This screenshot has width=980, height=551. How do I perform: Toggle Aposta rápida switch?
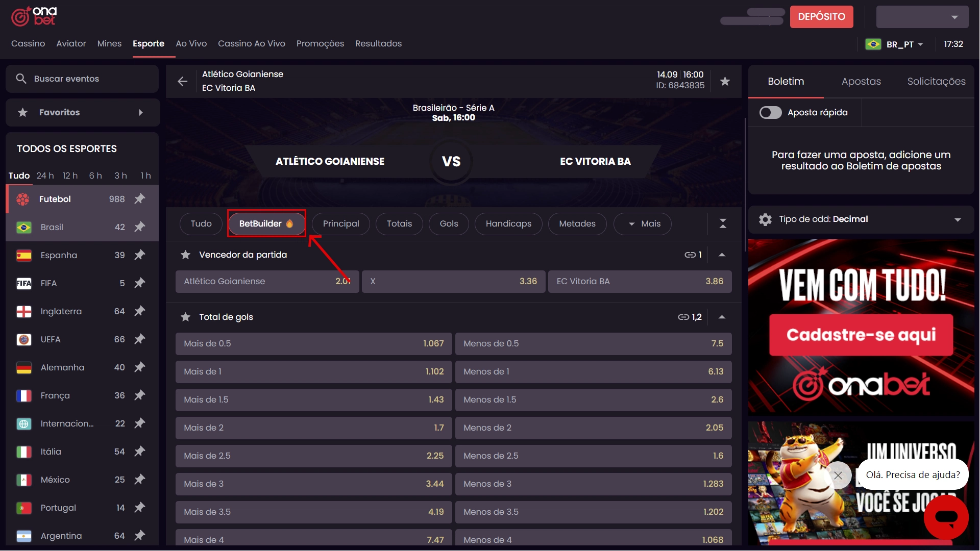pos(770,112)
